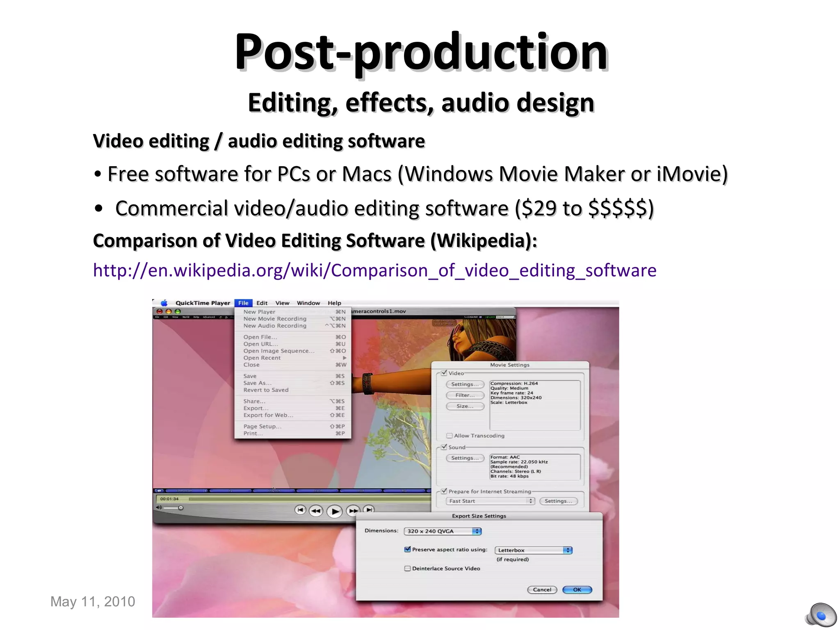Select Export for Web... menu item
The image size is (840, 630).
click(293, 415)
